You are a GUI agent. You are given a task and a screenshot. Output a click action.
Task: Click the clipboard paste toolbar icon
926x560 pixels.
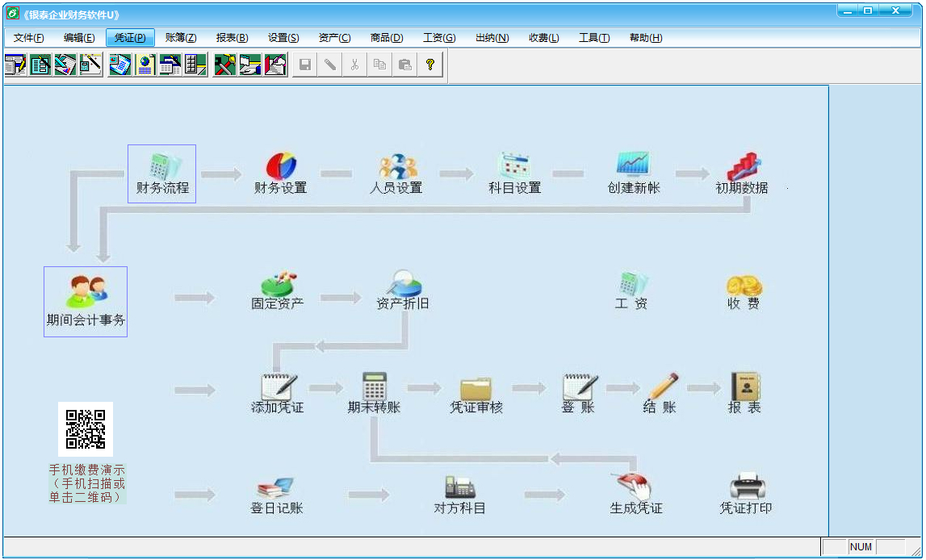(405, 65)
